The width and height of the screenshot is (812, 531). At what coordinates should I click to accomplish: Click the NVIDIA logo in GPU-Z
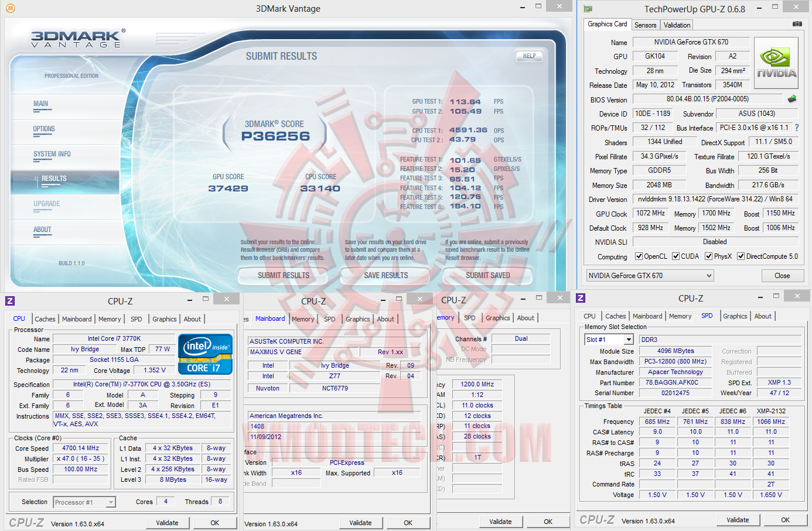[x=776, y=63]
